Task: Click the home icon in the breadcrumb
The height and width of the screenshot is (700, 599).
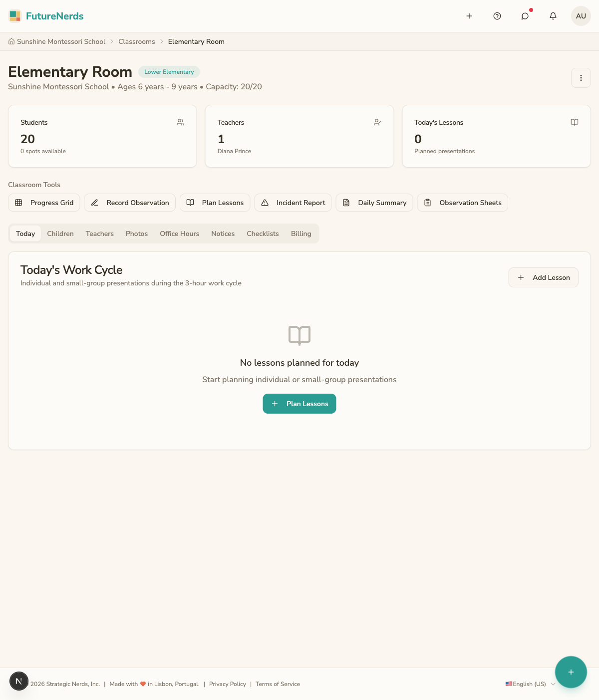Action: pos(11,41)
